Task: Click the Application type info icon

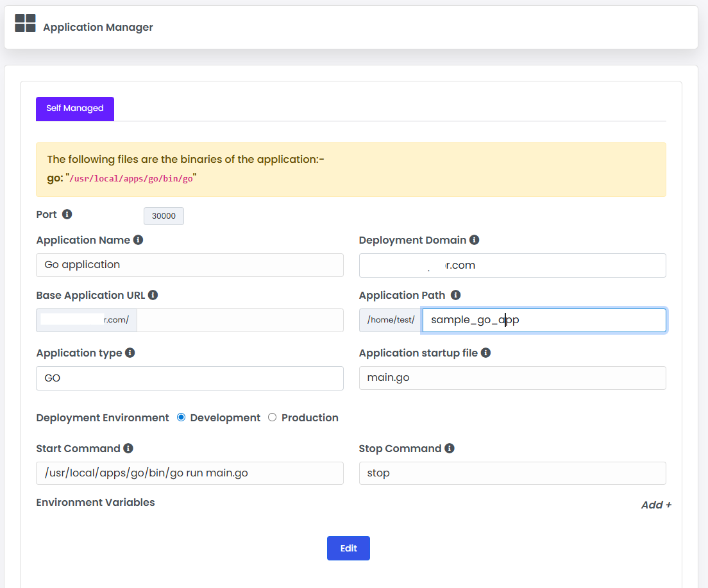Action: tap(130, 353)
